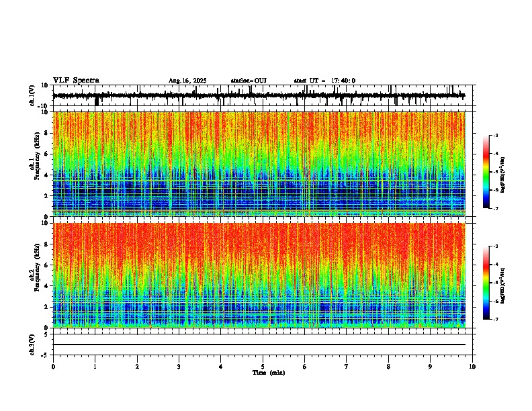Click the "-7" tick on ch.2 colorbar
This screenshot has height=411, width=532.
(495, 319)
